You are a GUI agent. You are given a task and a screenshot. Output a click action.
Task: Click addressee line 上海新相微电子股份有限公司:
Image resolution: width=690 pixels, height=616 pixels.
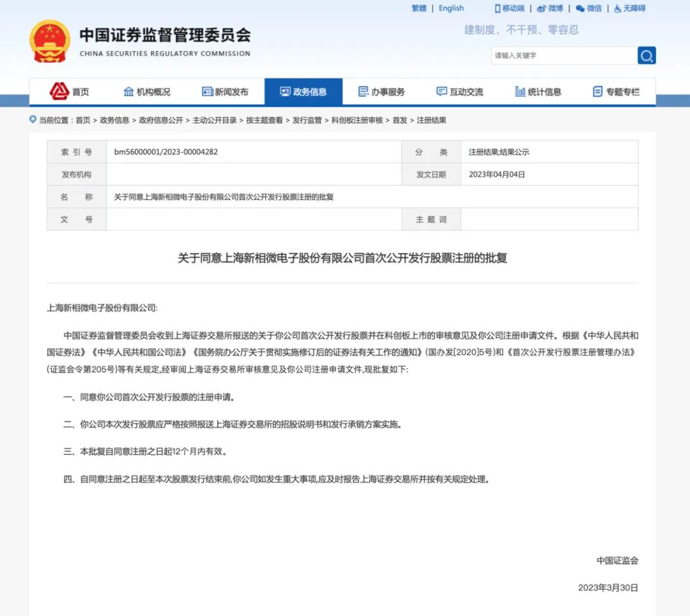(x=102, y=308)
